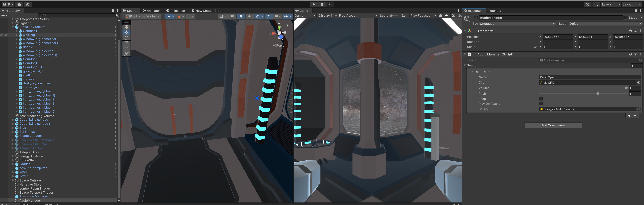Toggle hidden objects visibility in Scene
The width and height of the screenshot is (644, 205).
(x=269, y=16)
